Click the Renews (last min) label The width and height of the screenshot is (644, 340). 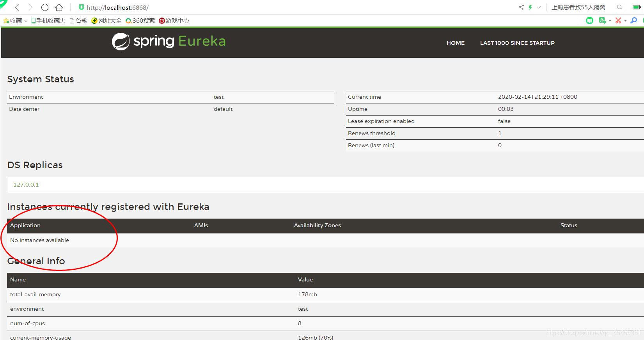coord(371,145)
